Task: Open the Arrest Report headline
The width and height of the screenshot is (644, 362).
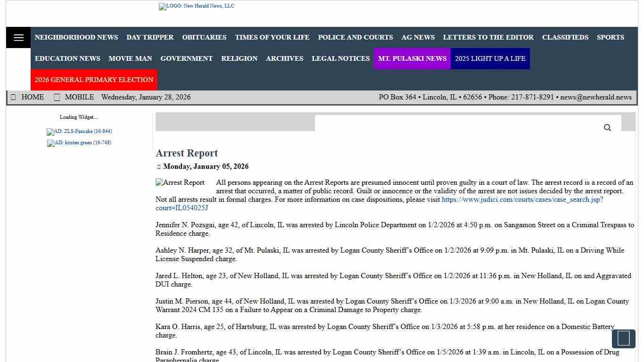Action: coord(187,153)
